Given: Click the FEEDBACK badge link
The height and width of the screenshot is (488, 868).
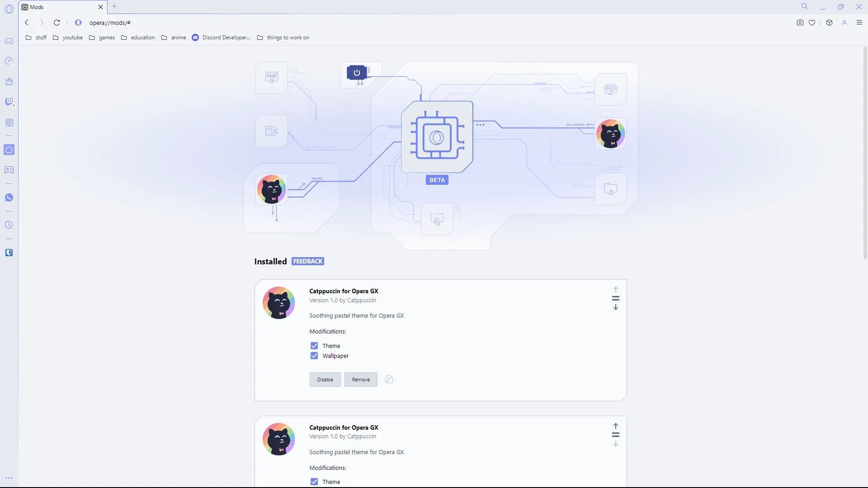Looking at the screenshot, I should pos(308,262).
